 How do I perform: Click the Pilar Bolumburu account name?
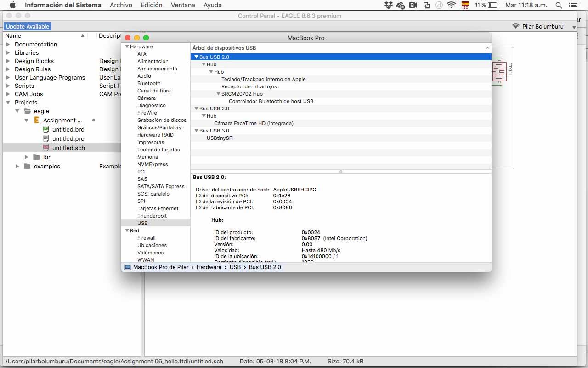tap(543, 26)
